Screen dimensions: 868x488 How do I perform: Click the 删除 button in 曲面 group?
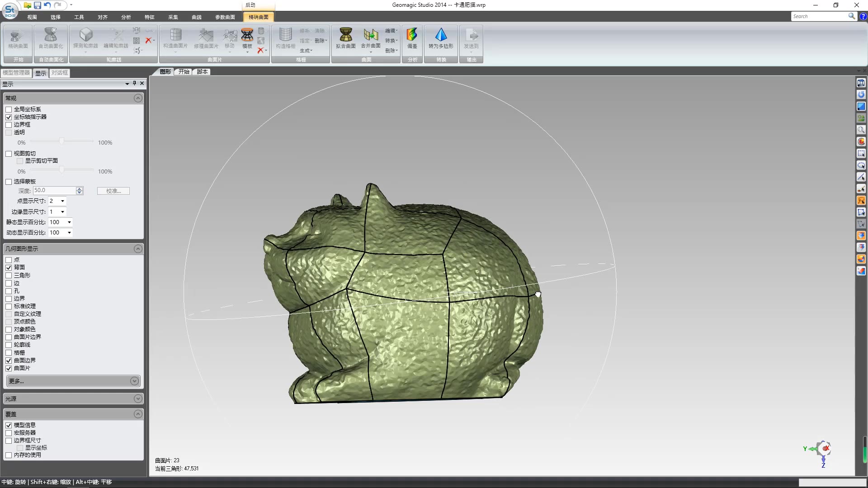point(392,51)
